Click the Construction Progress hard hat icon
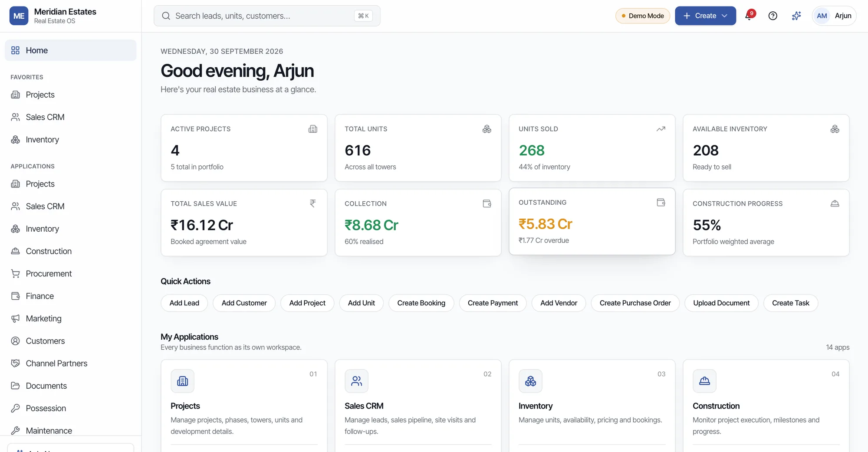The height and width of the screenshot is (452, 868). pyautogui.click(x=835, y=203)
